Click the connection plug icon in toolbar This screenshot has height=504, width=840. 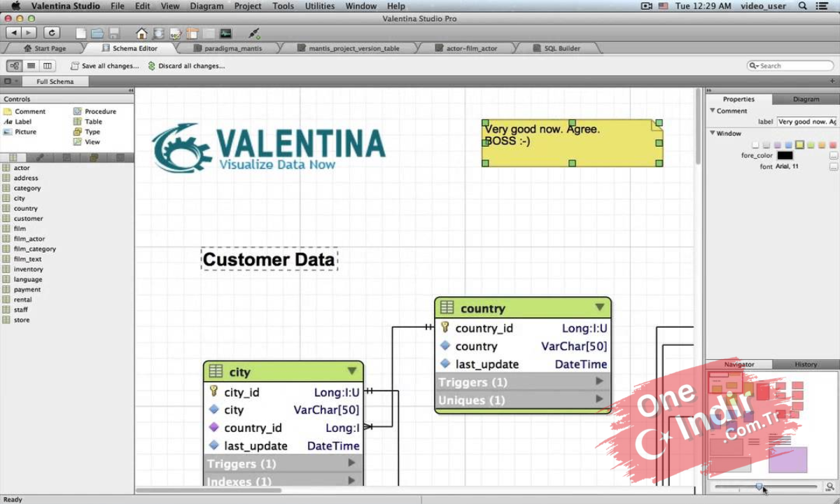pyautogui.click(x=254, y=33)
